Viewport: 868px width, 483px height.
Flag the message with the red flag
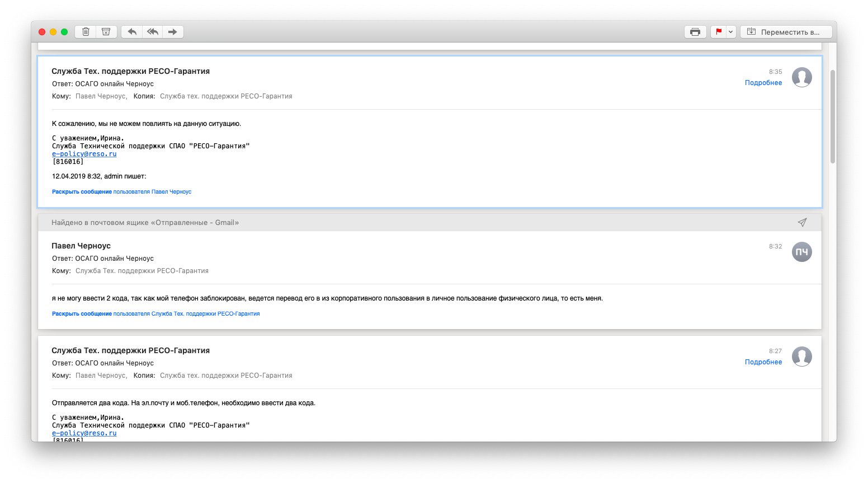719,32
